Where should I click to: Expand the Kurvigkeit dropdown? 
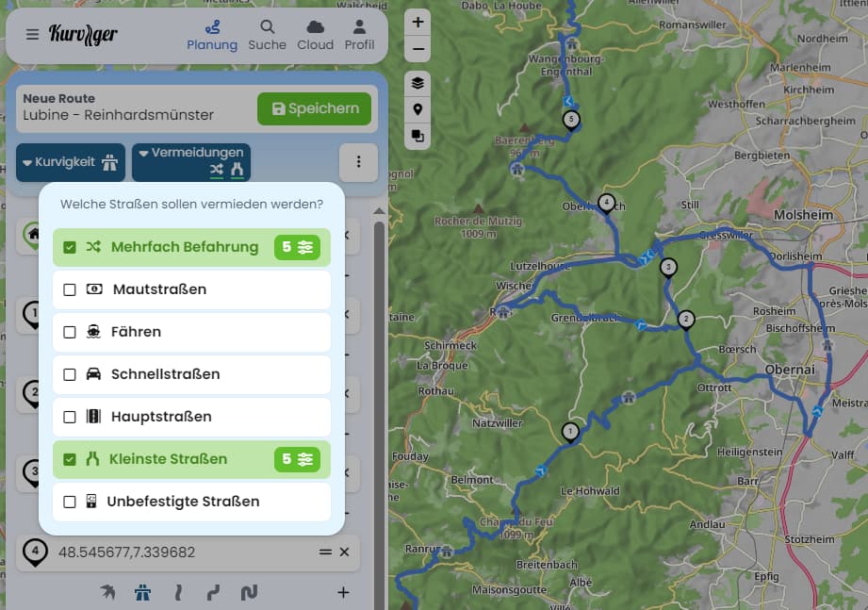coord(71,162)
